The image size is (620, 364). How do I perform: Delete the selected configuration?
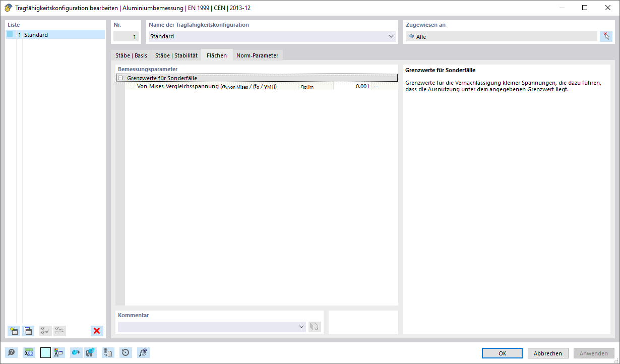pyautogui.click(x=96, y=331)
